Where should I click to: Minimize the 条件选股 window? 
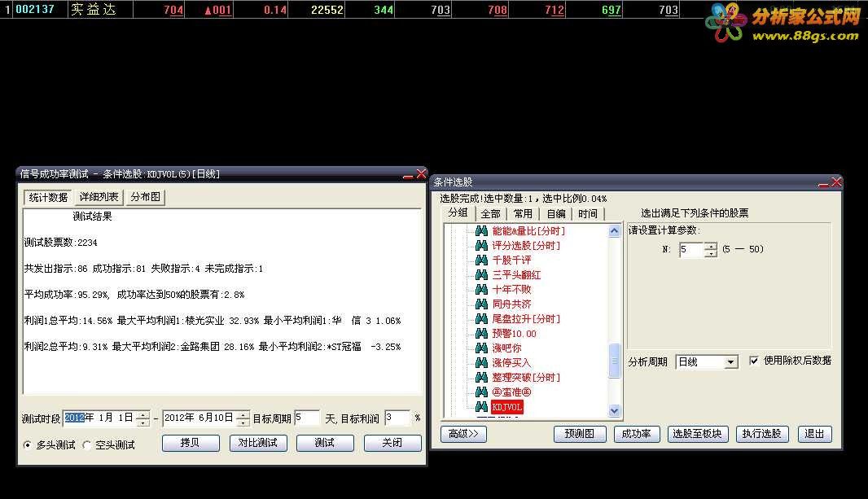(824, 182)
